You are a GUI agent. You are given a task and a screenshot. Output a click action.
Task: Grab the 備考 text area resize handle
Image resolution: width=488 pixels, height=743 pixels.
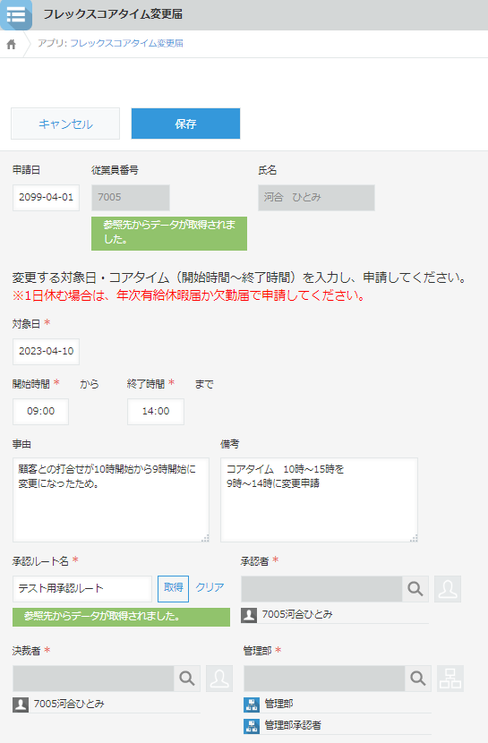pos(414,538)
